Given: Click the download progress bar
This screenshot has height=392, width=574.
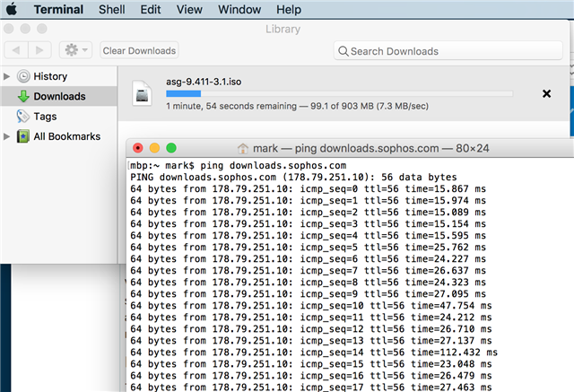Looking at the screenshot, I should (x=339, y=93).
